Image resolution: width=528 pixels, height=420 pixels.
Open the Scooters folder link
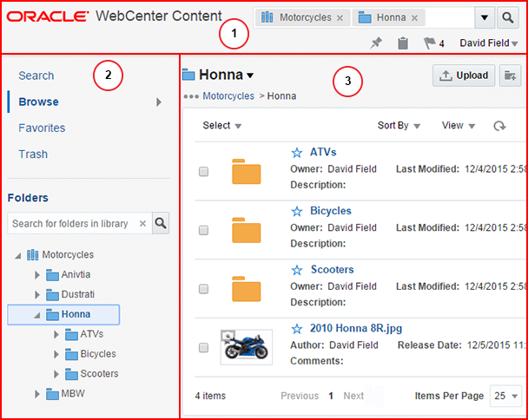(332, 269)
